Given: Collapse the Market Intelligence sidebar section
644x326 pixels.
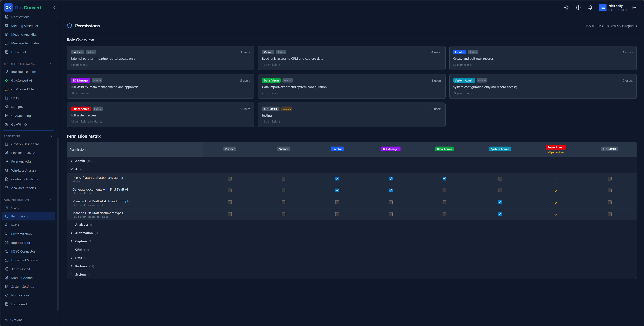Looking at the screenshot, I should 51,64.
